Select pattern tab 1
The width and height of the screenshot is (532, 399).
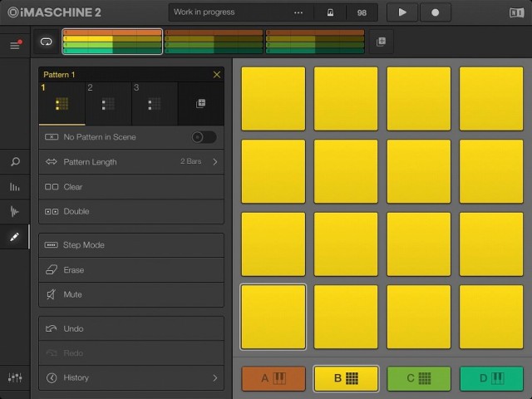pos(62,103)
